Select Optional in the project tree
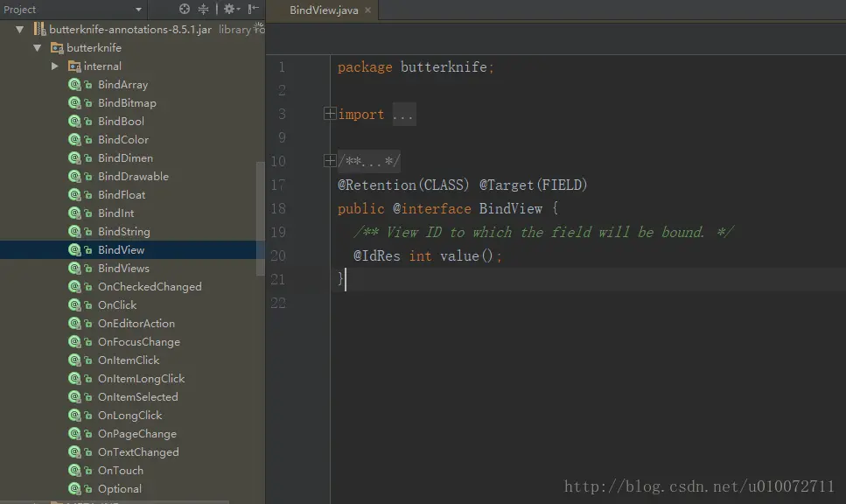Screen dimensions: 846x504 (120, 488)
